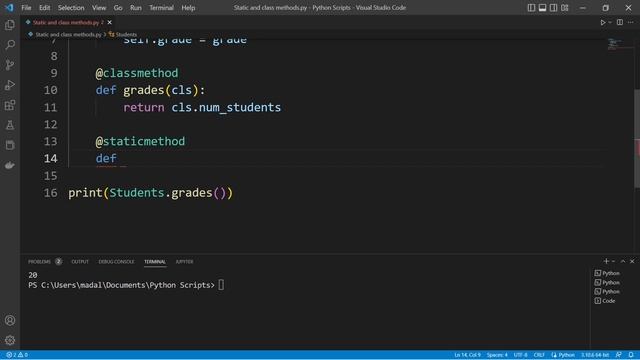Open the Source Control view
The image size is (640, 360).
tap(10, 65)
